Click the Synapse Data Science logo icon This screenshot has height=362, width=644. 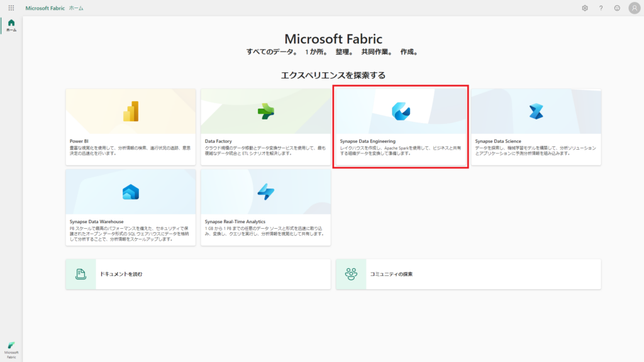pos(536,111)
